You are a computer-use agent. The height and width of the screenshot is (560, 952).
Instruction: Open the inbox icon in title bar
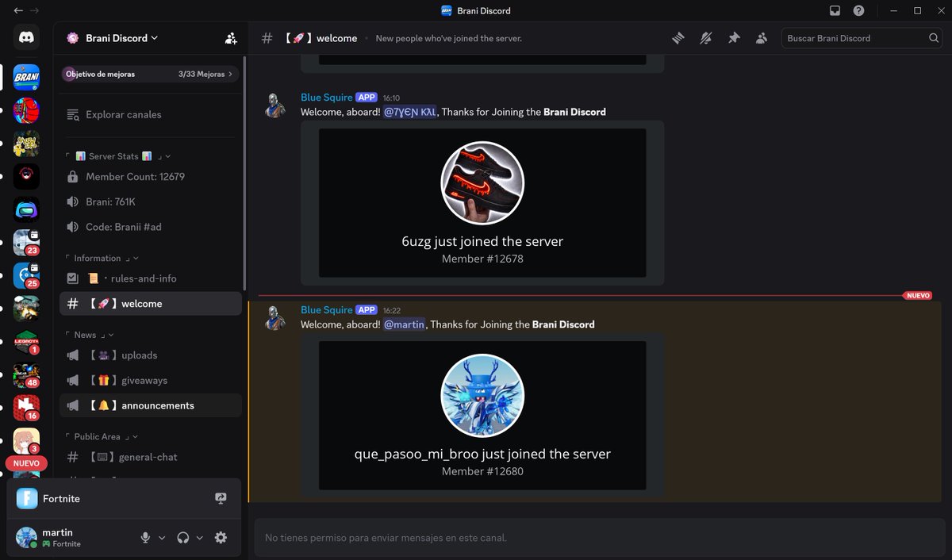coord(835,11)
